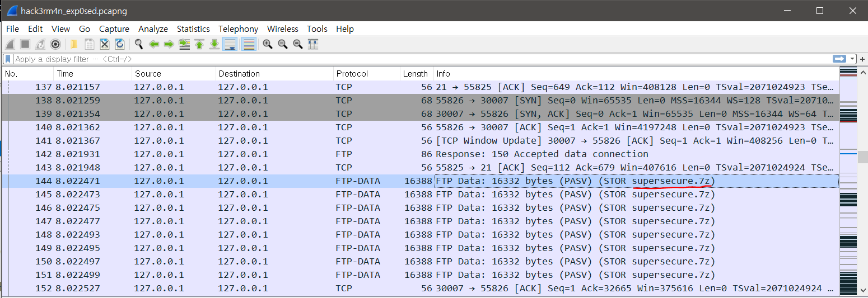
Task: Open the Statistics menu
Action: click(193, 29)
